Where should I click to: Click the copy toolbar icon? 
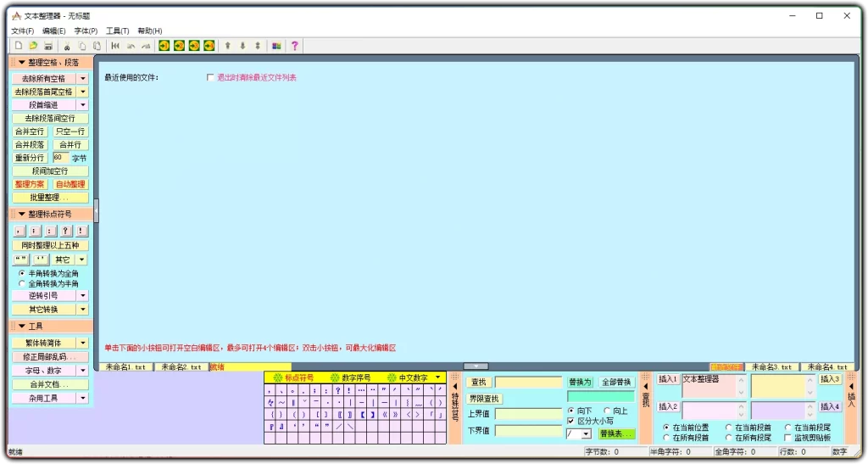coord(82,46)
